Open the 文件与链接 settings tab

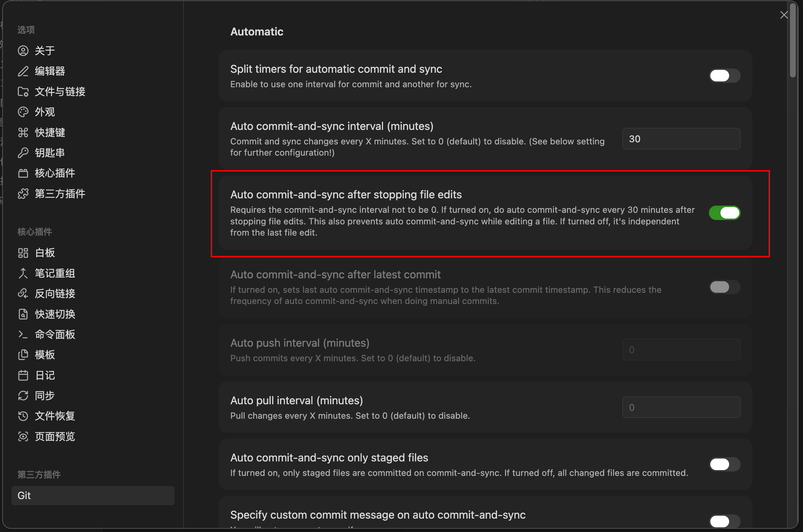point(93,92)
